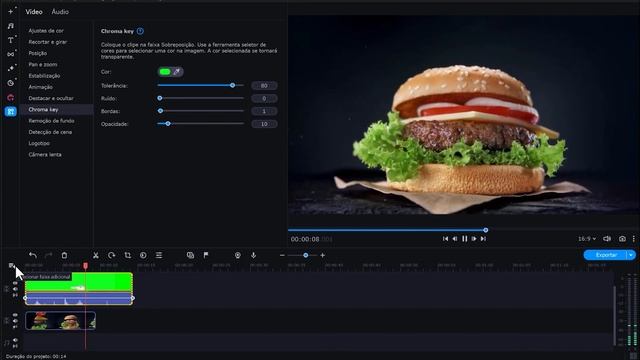This screenshot has height=360, width=640.
Task: Open the Elements panel (clock icon)
Action: click(x=11, y=83)
